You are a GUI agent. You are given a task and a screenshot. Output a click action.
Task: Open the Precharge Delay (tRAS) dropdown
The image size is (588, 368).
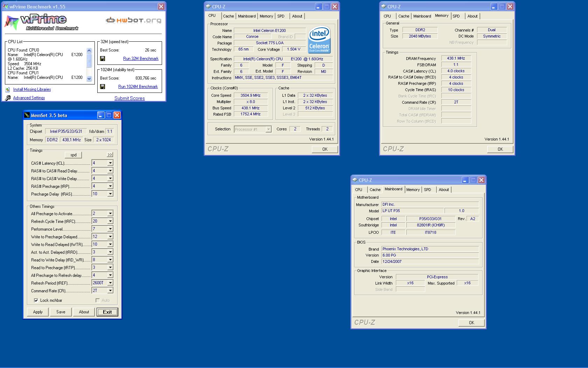click(x=110, y=194)
